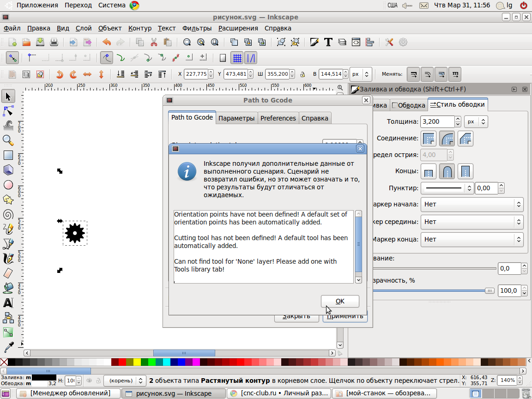Select the 3D box tool
This screenshot has height=399, width=532.
click(x=8, y=169)
